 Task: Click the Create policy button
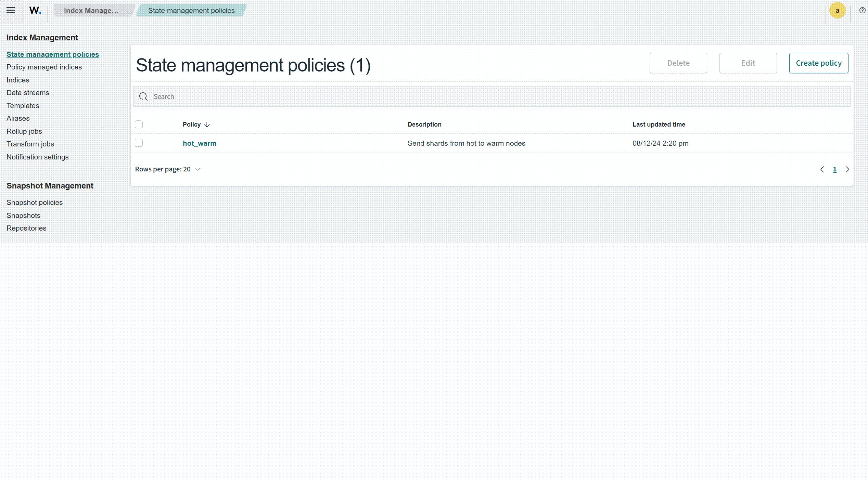tap(818, 63)
